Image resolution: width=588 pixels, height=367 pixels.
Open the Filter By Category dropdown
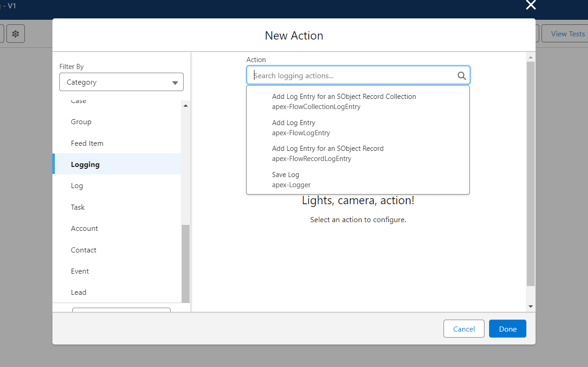[x=121, y=82]
